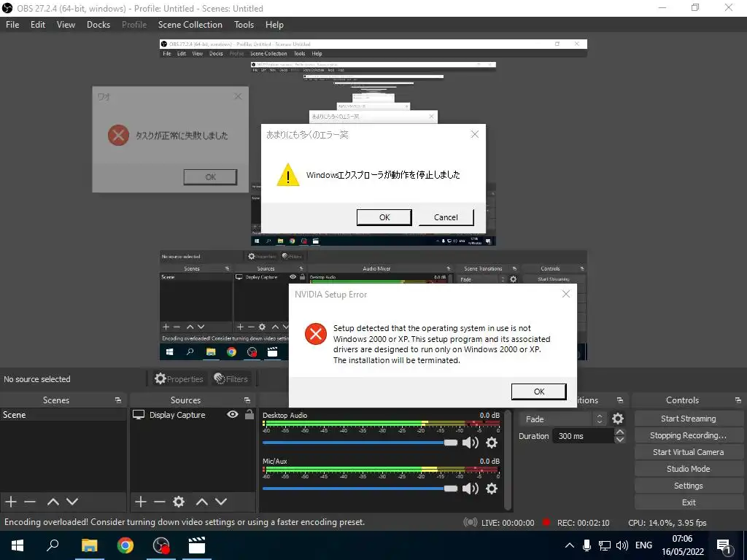
Task: Decrease transition duration stepper down
Action: [x=620, y=440]
